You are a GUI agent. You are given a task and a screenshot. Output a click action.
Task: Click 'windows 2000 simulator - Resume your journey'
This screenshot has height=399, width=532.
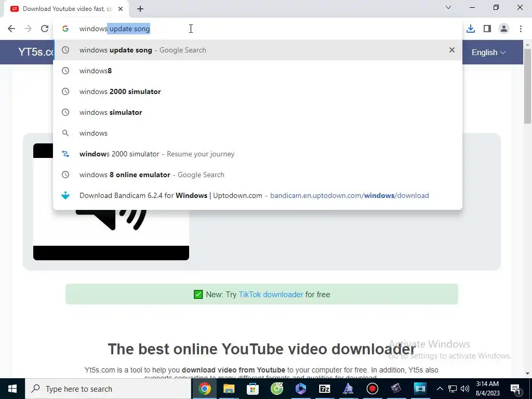click(x=258, y=154)
